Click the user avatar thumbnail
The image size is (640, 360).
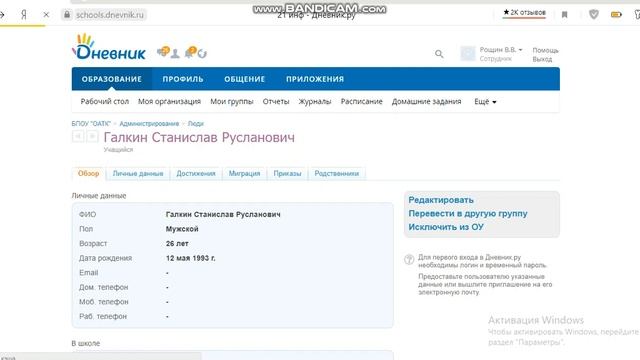(468, 53)
